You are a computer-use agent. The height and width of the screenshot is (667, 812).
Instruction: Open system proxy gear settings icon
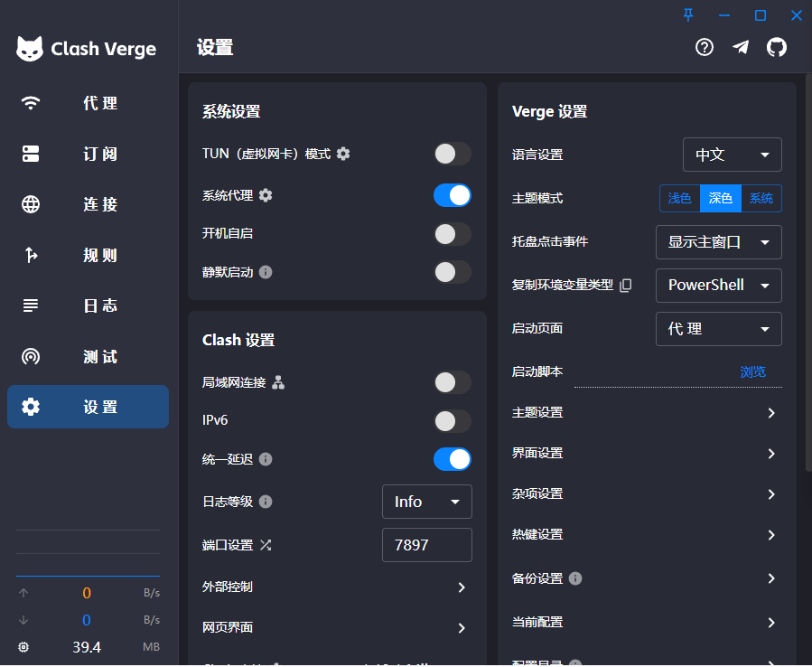pos(266,196)
